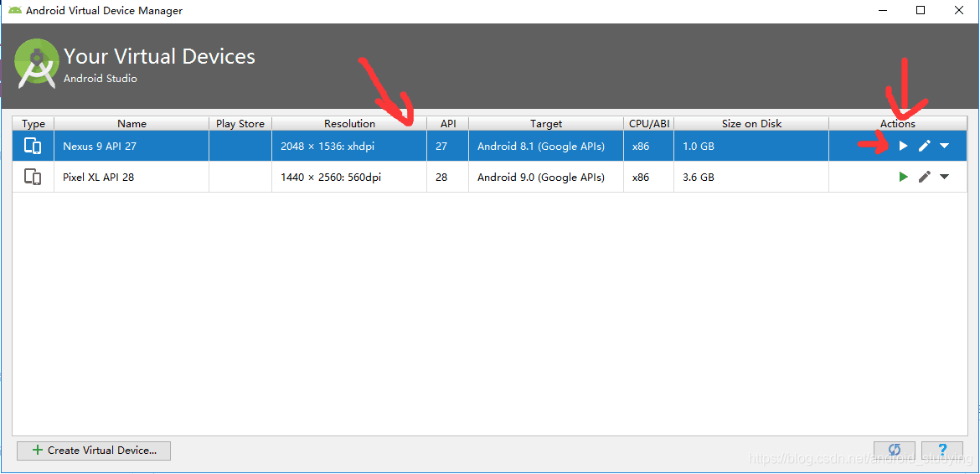Click Create Virtual Device button

[x=94, y=450]
